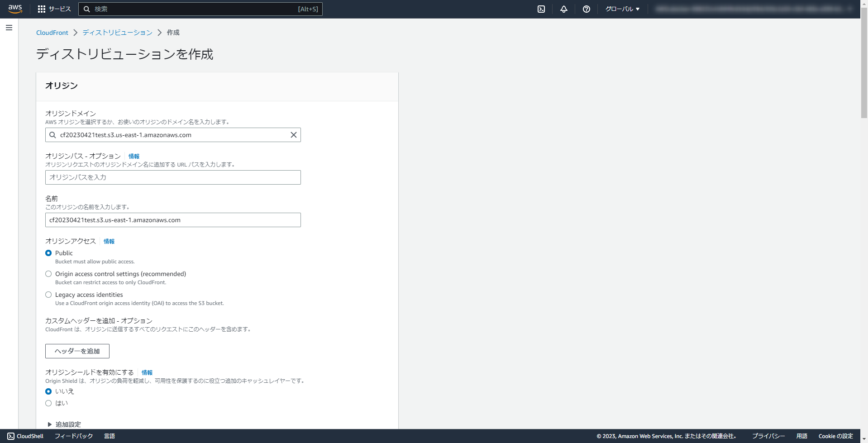Click the ヘッダーを追加 button
The image size is (868, 443).
click(x=77, y=351)
